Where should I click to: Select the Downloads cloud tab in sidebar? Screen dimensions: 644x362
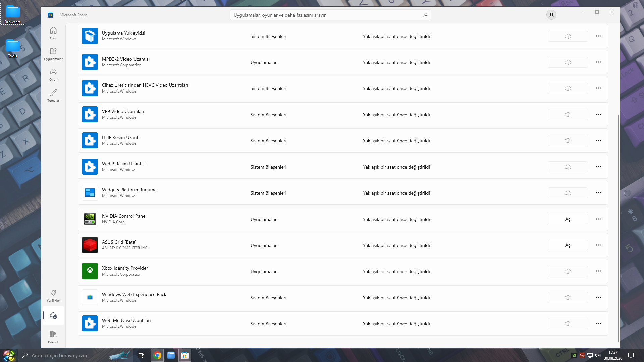click(x=53, y=316)
